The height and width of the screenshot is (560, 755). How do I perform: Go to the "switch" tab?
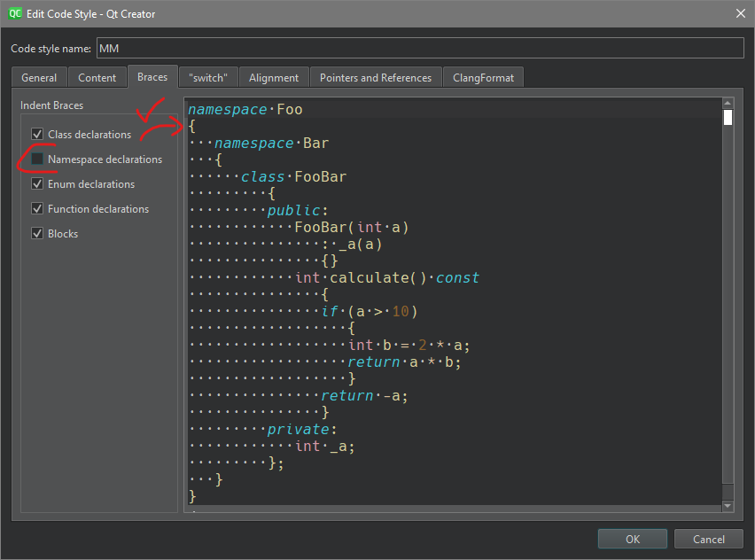[208, 77]
